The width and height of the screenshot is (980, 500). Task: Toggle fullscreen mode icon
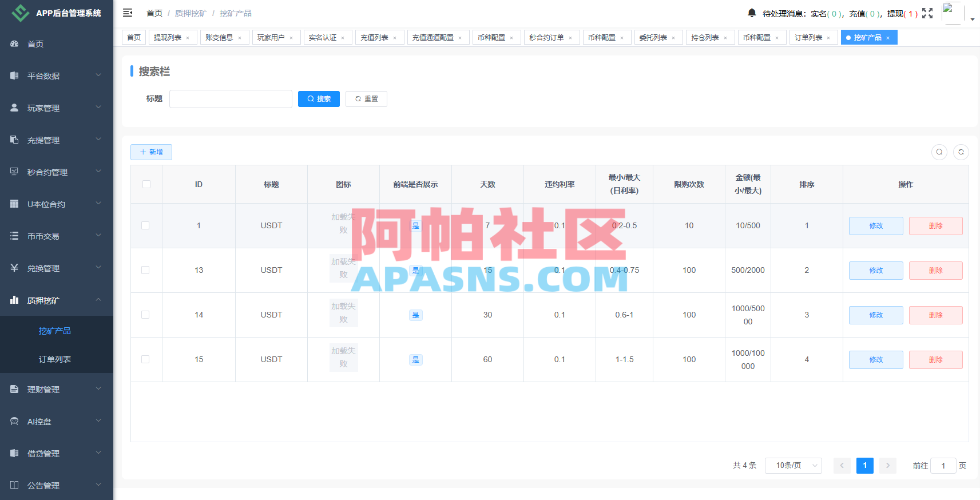[927, 13]
